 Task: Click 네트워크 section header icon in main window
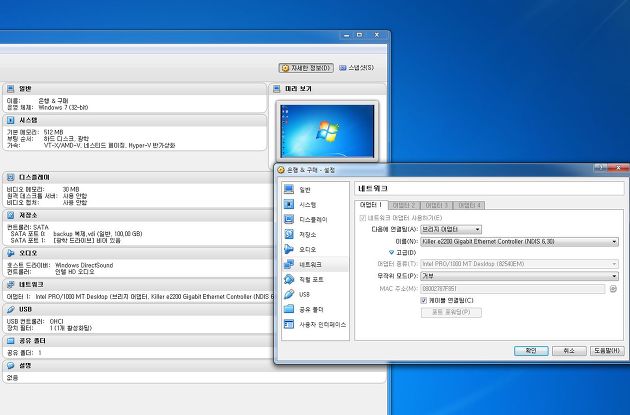pos(10,284)
